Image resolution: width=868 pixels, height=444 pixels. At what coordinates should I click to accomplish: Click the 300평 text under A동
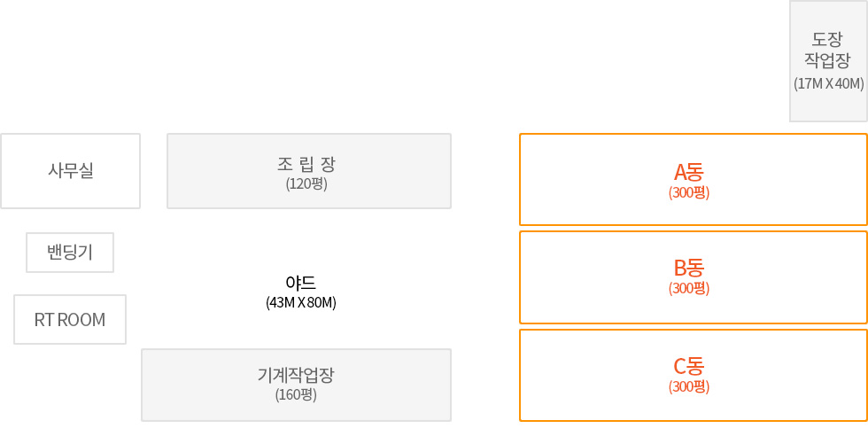tap(689, 192)
